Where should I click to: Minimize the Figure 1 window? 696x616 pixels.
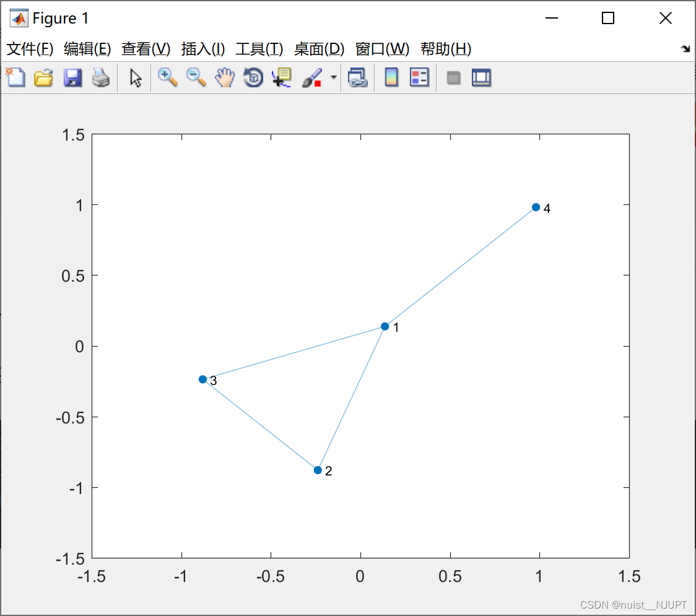(x=551, y=18)
